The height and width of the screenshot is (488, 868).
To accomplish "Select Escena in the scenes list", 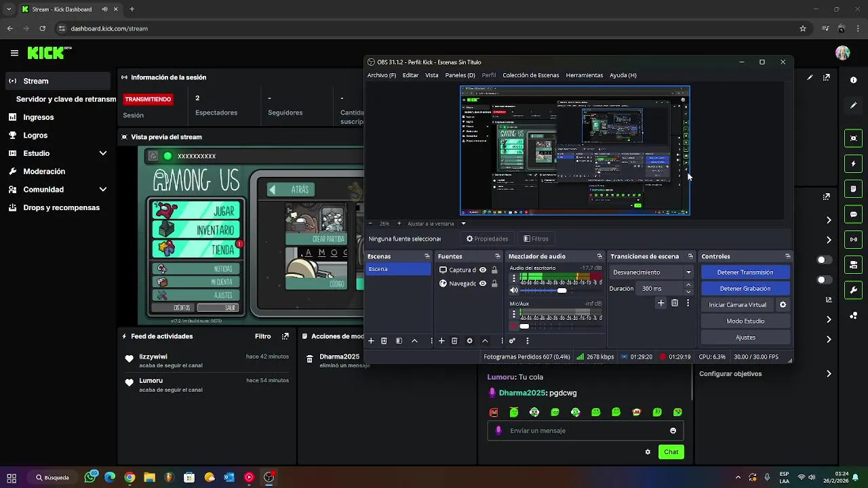I will coord(399,269).
